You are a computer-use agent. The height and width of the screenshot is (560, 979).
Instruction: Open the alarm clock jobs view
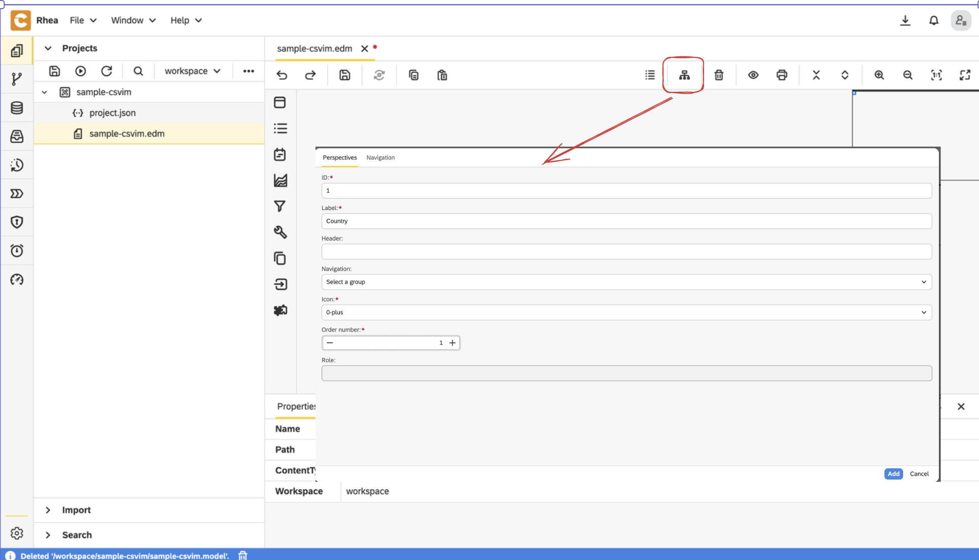[x=17, y=251]
